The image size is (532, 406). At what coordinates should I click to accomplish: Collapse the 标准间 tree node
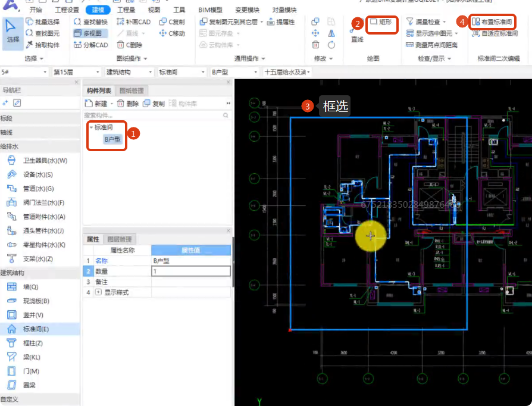coord(91,127)
